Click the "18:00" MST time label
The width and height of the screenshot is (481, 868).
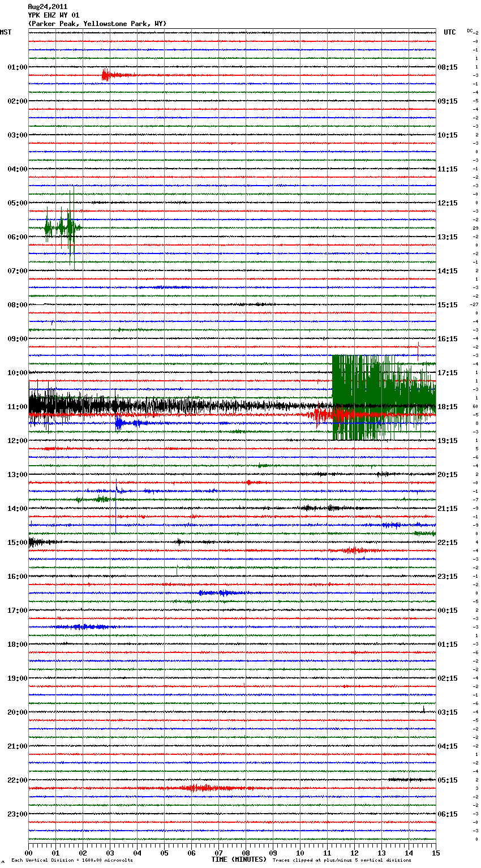click(17, 644)
